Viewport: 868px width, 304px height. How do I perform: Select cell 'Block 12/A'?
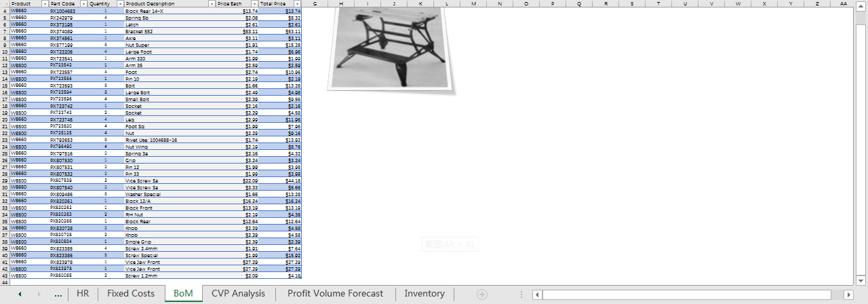point(170,201)
